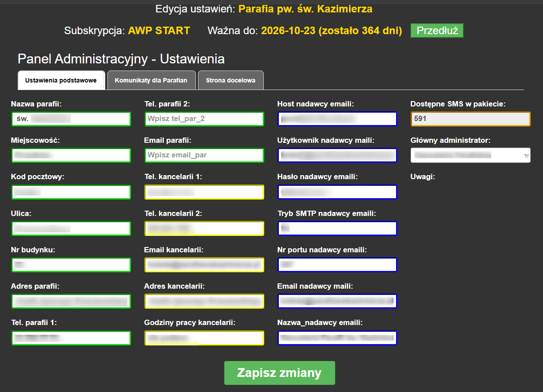Save changes with Zapisz zmiany button
The width and height of the screenshot is (543, 392).
coord(279,373)
